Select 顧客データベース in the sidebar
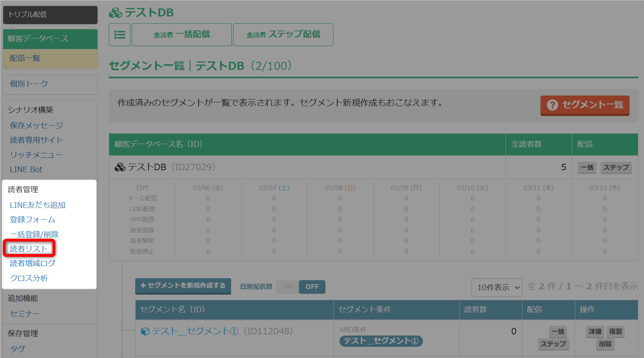 coord(50,39)
